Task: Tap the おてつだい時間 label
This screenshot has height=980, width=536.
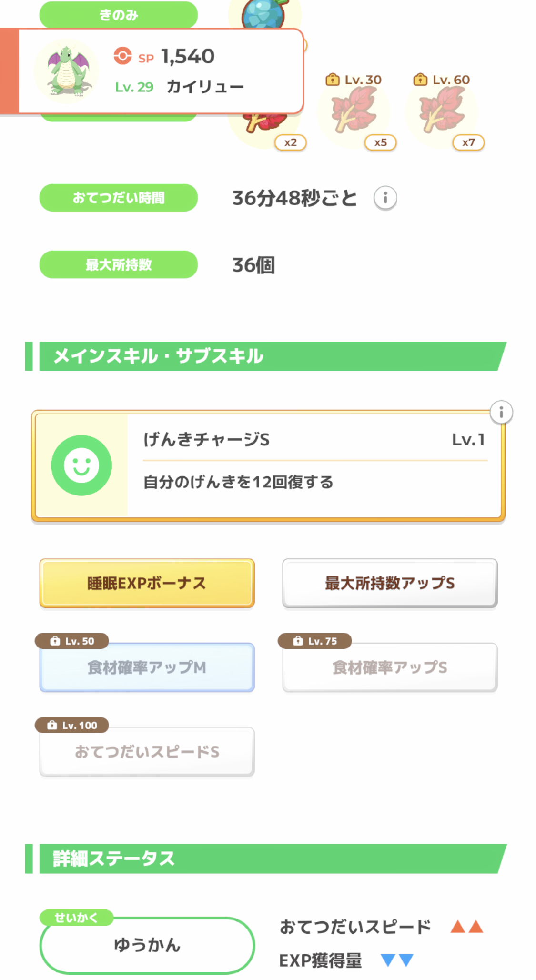Action: [x=118, y=198]
